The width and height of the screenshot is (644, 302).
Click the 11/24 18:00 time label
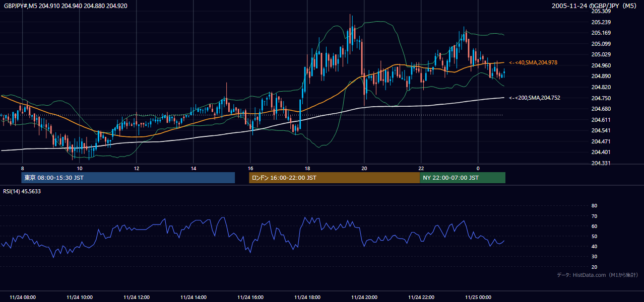click(x=307, y=297)
